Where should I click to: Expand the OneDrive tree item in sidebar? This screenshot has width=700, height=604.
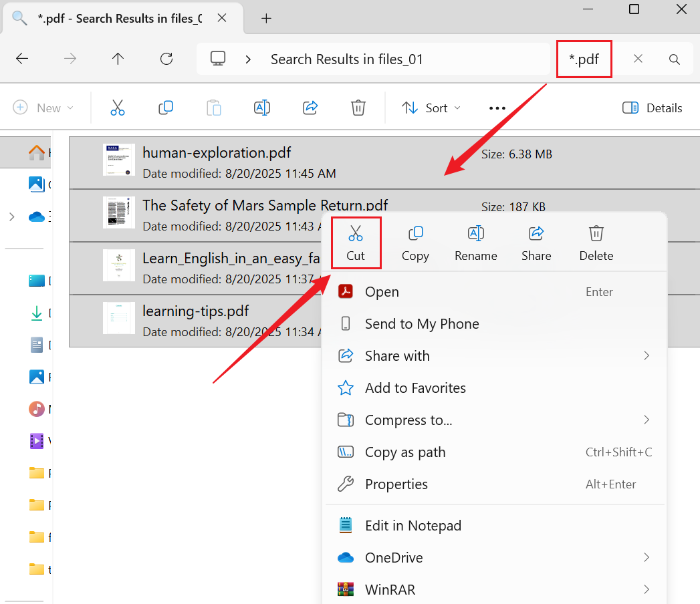11,216
